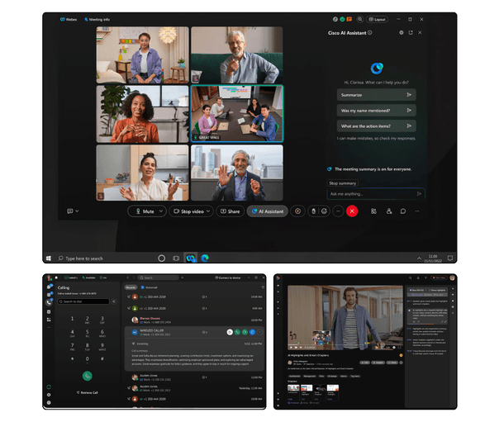Select the Austen Jones 12:00 PM call entry
Viewport: 504px width, 422px height.
click(197, 377)
